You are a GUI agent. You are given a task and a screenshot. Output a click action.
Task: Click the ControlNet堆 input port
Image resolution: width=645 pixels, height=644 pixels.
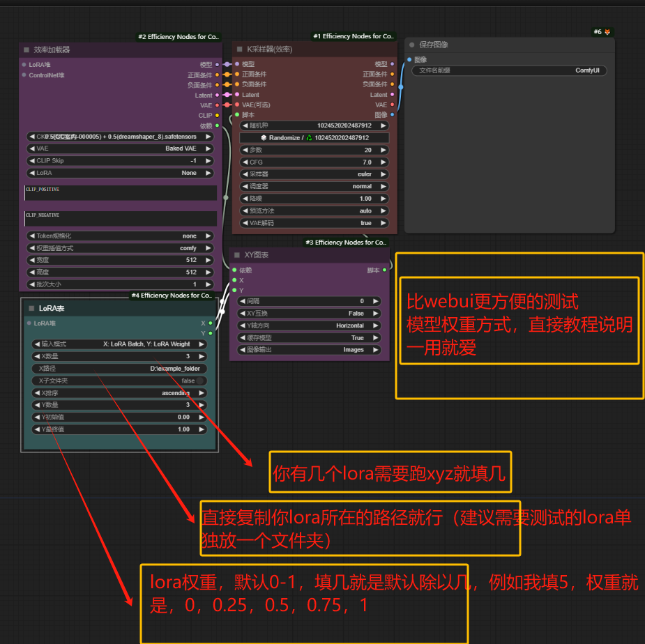(x=24, y=75)
